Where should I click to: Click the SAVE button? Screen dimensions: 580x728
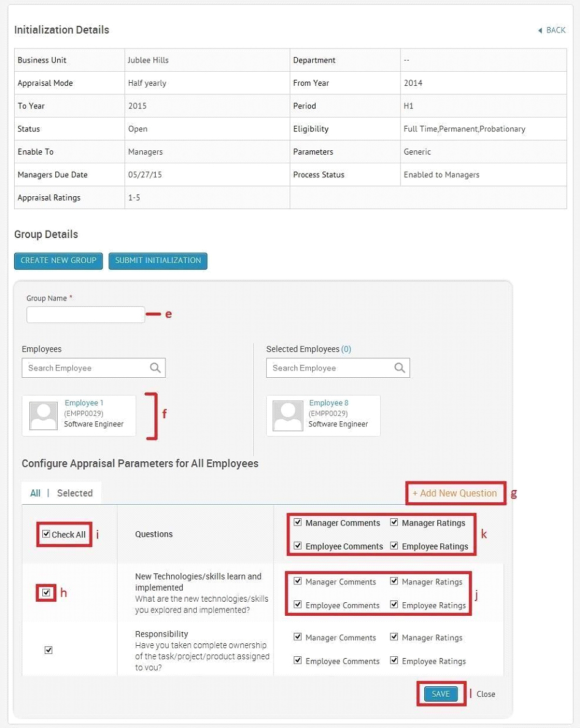tap(441, 694)
